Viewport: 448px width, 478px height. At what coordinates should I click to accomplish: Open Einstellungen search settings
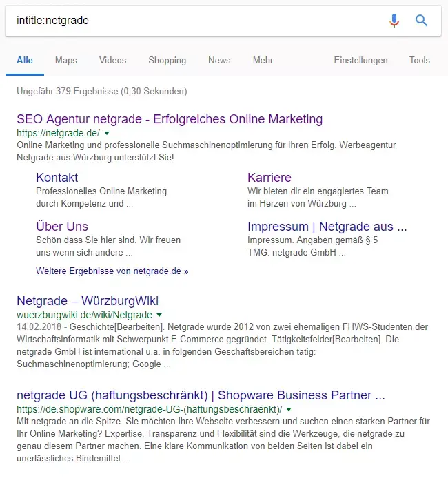click(x=360, y=61)
